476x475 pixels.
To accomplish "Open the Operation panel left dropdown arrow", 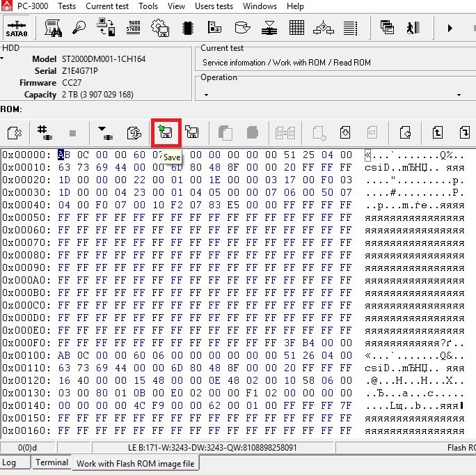I will coord(205,95).
